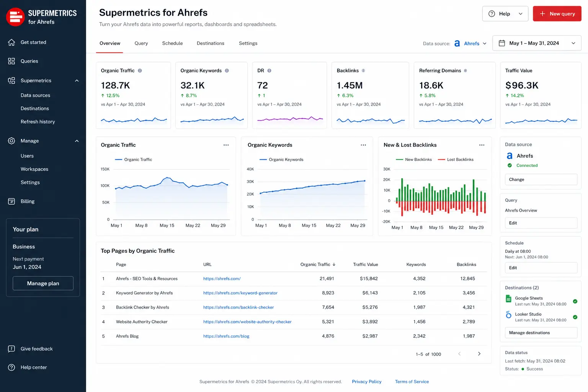
Task: Open New & Lost Backlinks options menu
Action: 482,145
